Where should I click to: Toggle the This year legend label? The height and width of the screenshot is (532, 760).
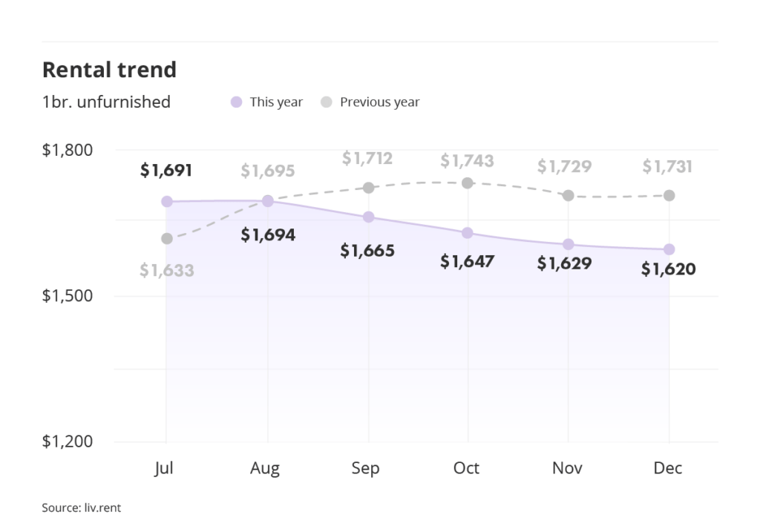[276, 102]
